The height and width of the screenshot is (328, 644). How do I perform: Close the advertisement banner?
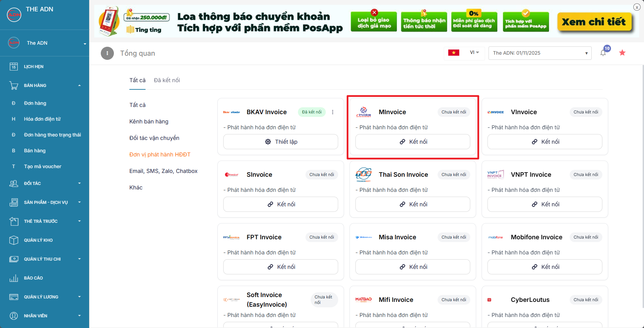(x=637, y=7)
